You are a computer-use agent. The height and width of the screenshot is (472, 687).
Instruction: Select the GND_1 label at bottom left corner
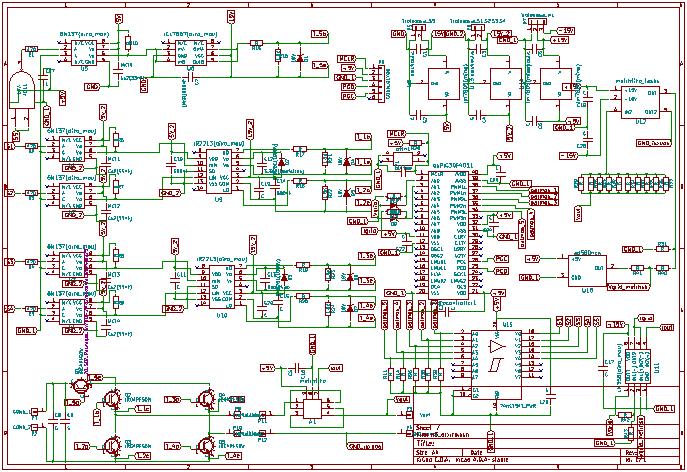pos(27,330)
